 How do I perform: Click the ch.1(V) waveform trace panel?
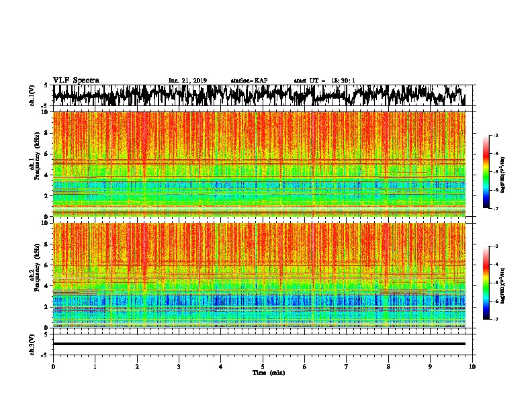[x=263, y=95]
